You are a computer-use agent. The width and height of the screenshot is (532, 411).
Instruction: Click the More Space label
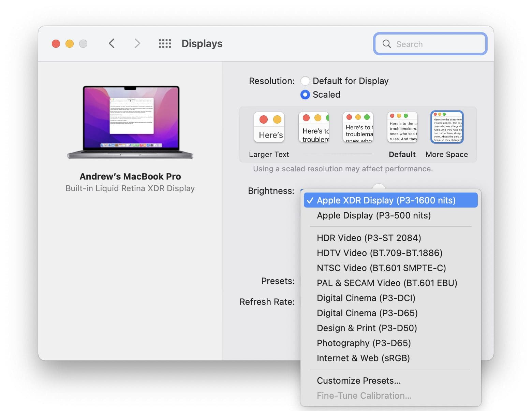click(447, 154)
